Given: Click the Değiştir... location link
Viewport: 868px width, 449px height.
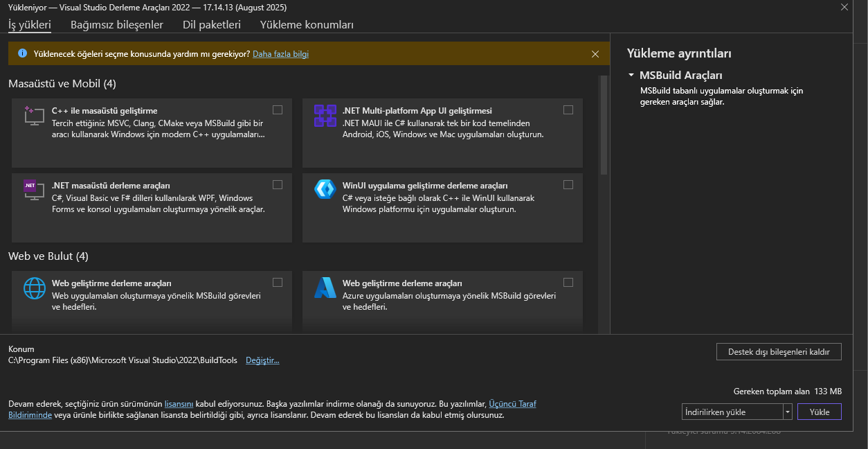Looking at the screenshot, I should 262,360.
